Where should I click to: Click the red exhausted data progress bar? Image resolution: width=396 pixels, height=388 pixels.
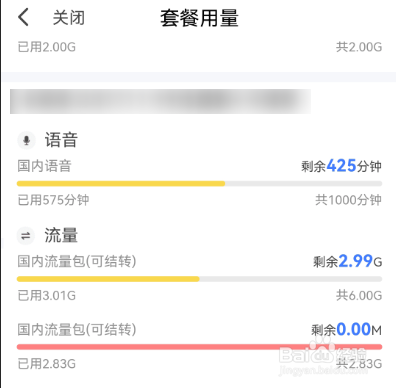click(199, 347)
